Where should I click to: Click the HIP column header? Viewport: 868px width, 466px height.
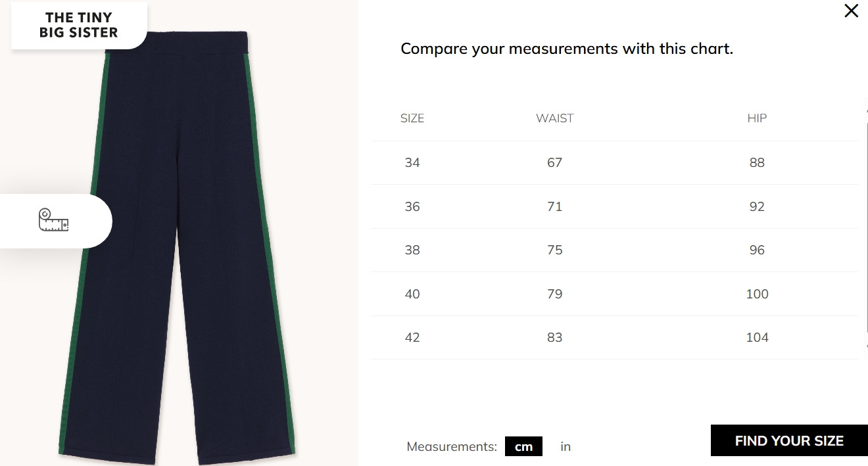point(757,118)
